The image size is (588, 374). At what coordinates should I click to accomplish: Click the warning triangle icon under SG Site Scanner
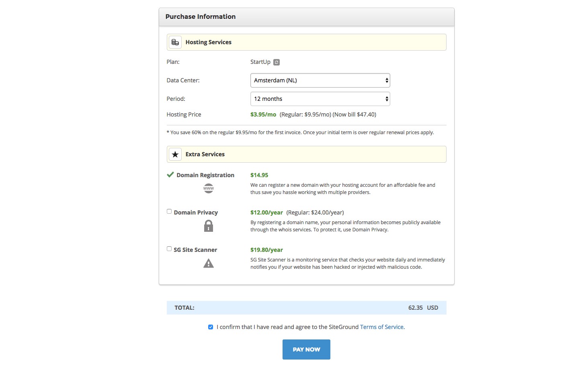click(x=209, y=264)
